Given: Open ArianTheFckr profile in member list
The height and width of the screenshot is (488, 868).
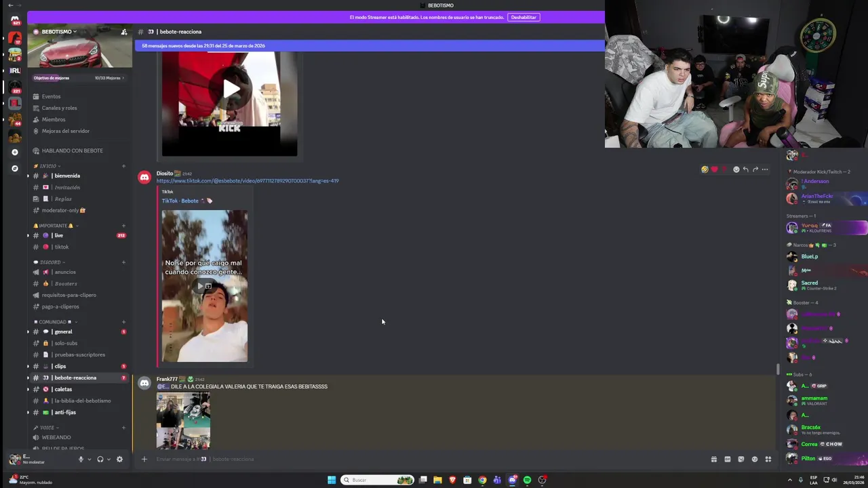Looking at the screenshot, I should pos(826,198).
